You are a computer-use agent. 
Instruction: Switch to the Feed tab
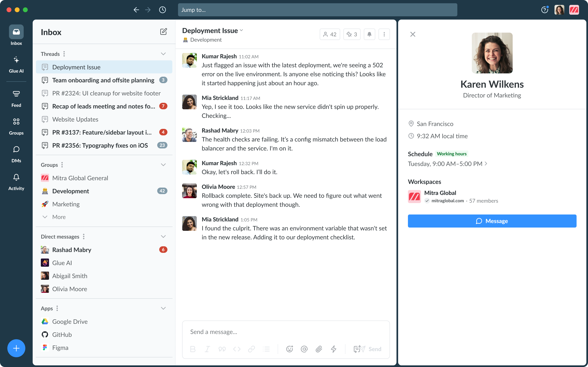pyautogui.click(x=16, y=98)
